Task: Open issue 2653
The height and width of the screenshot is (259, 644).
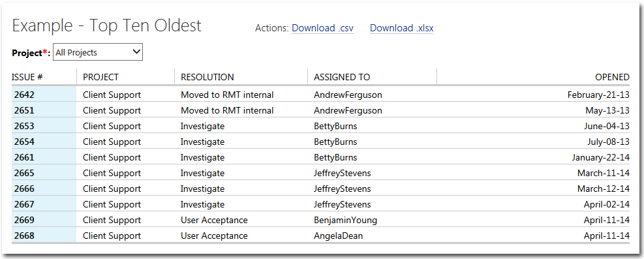Action: point(24,126)
